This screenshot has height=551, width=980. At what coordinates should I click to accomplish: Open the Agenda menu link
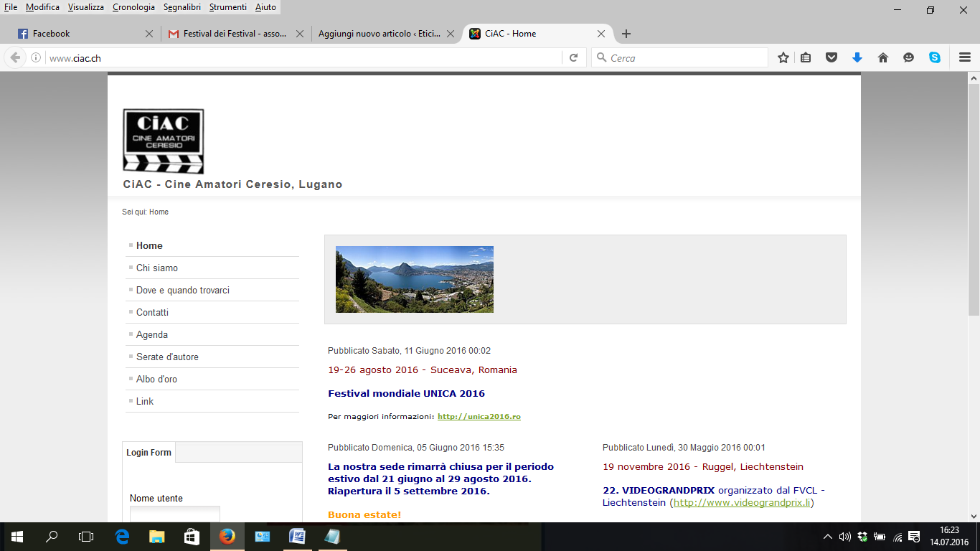point(152,334)
